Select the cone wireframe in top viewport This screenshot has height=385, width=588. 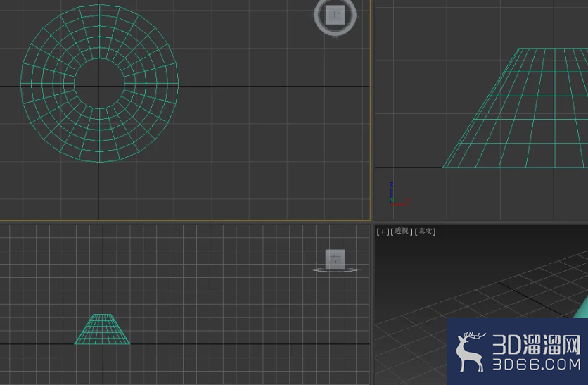[x=99, y=83]
